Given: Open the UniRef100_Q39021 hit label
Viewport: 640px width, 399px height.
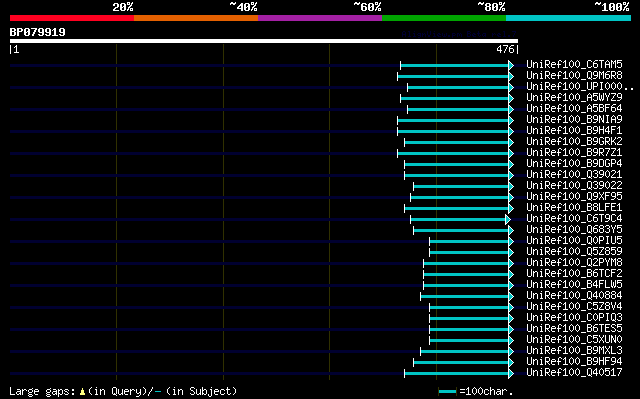Looking at the screenshot, I should point(574,175).
